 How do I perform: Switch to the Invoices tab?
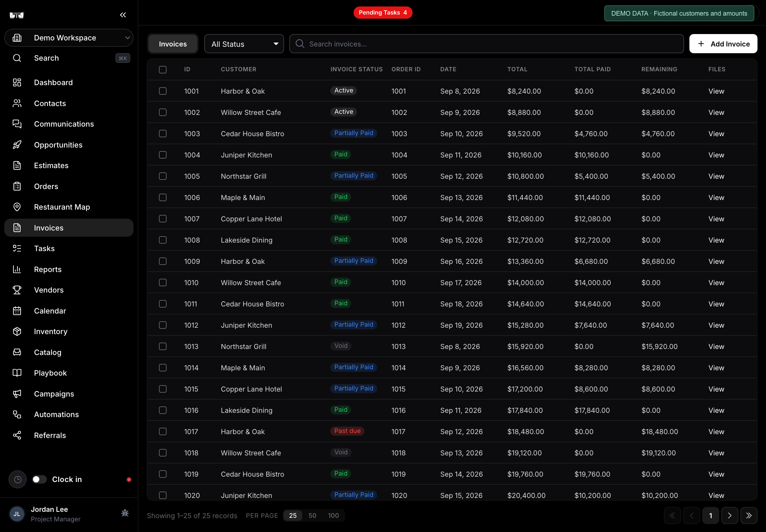(173, 44)
